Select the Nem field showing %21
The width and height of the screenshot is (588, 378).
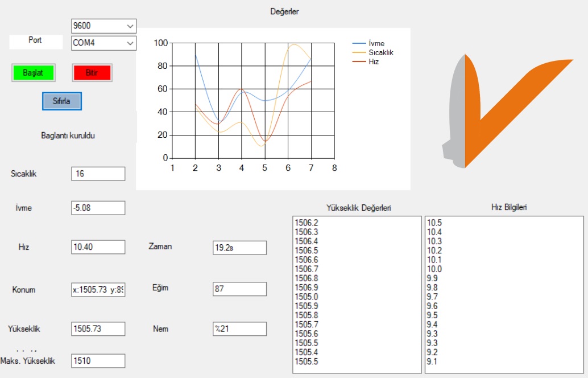pos(239,328)
